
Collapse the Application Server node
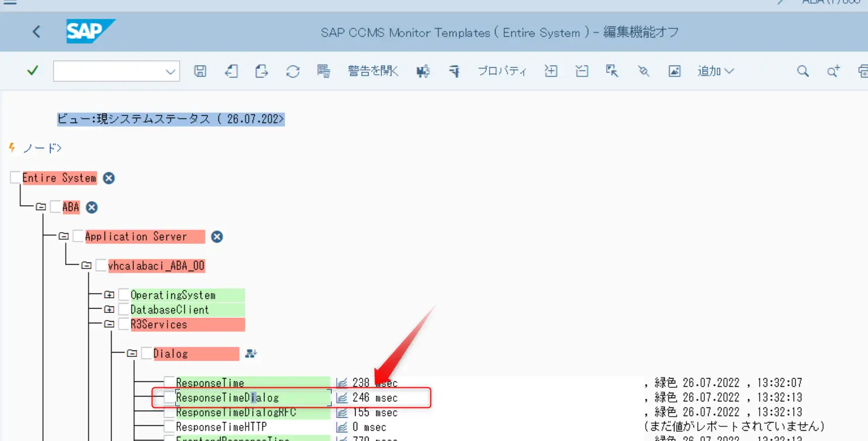63,236
